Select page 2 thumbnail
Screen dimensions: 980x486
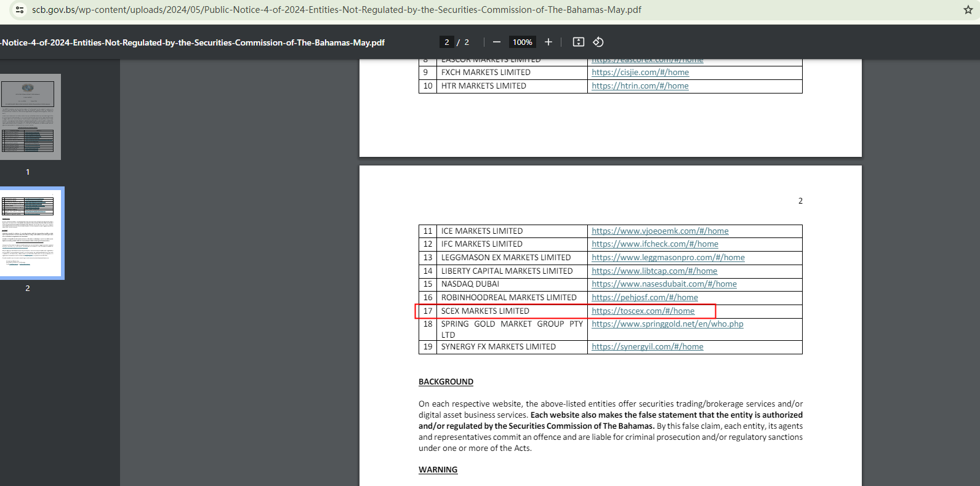coord(30,233)
